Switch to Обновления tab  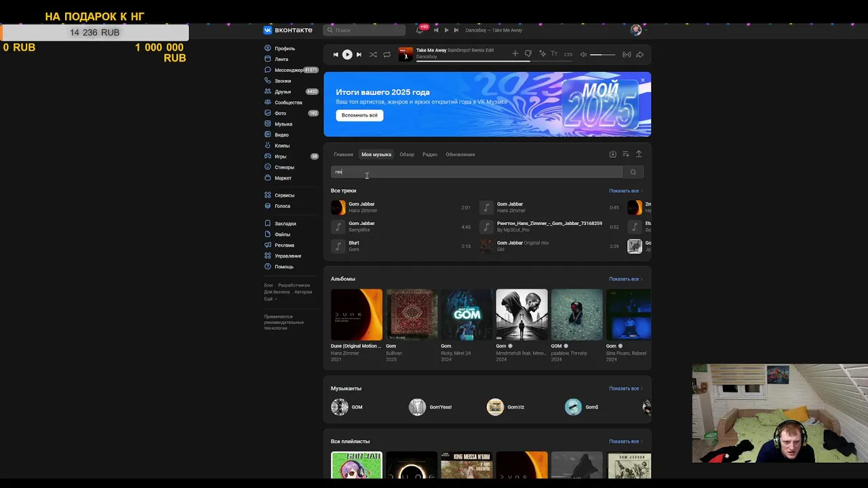pyautogui.click(x=460, y=155)
